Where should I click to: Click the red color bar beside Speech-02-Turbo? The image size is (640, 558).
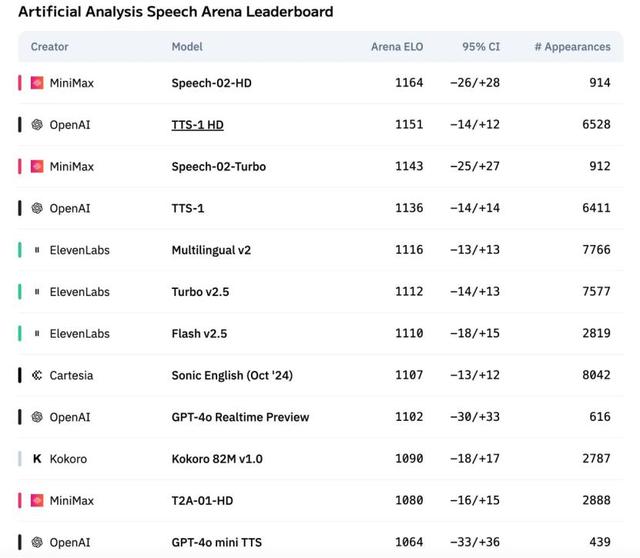[x=19, y=167]
